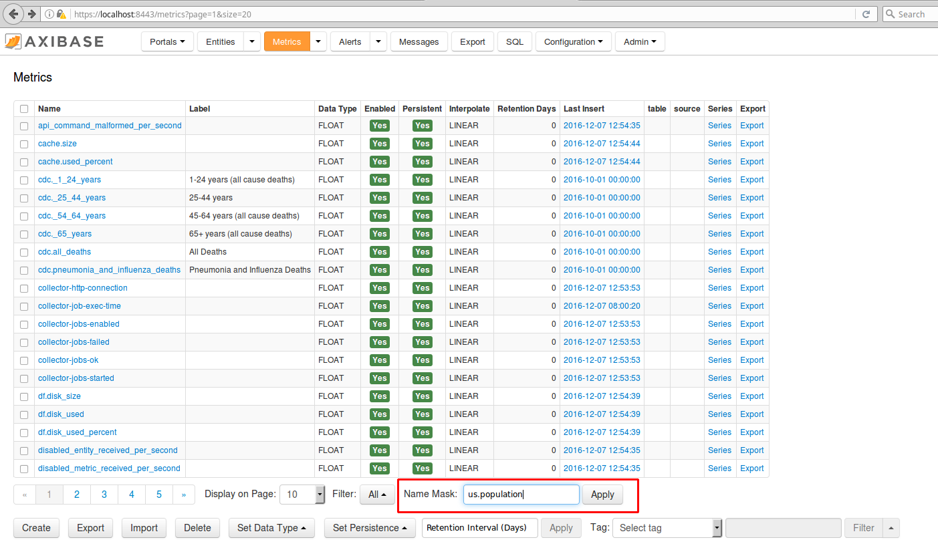Click the Retention Interval (Days) field
938x560 pixels.
(x=479, y=528)
